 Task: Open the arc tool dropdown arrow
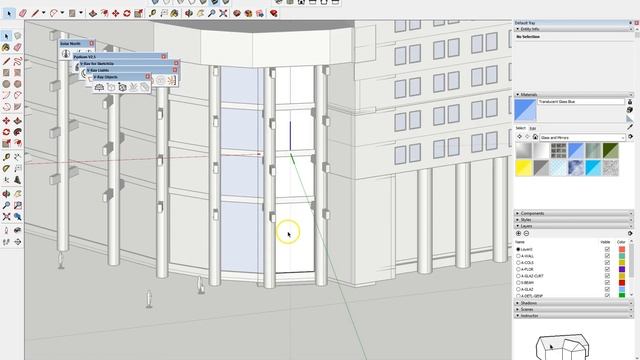[62, 13]
